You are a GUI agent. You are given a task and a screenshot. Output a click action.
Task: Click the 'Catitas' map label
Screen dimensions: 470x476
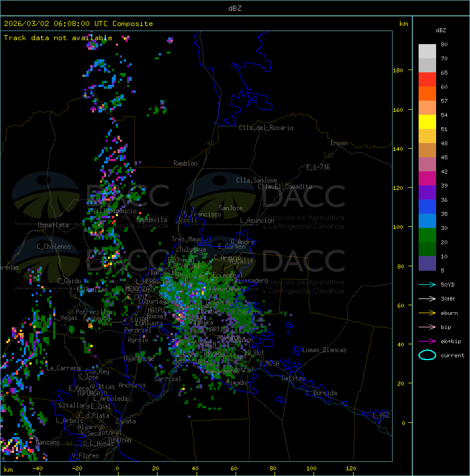click(293, 378)
